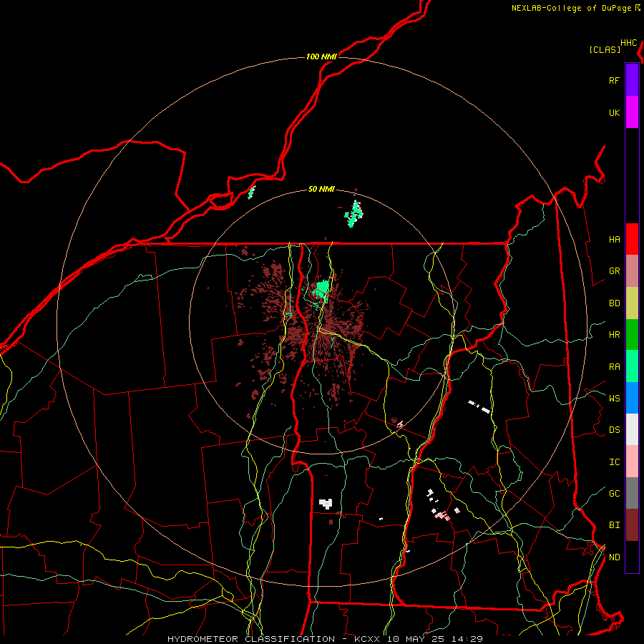The height and width of the screenshot is (644, 644).
Task: Click the KCXX station identifier
Action: tap(367, 639)
